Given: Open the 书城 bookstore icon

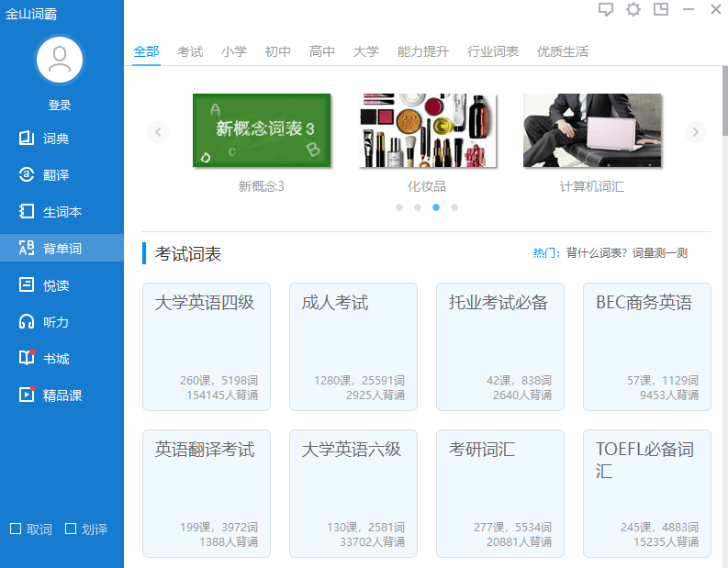Looking at the screenshot, I should tap(27, 359).
